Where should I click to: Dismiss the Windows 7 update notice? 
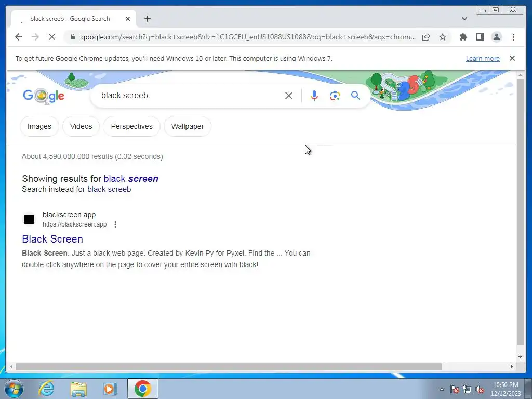click(x=512, y=58)
